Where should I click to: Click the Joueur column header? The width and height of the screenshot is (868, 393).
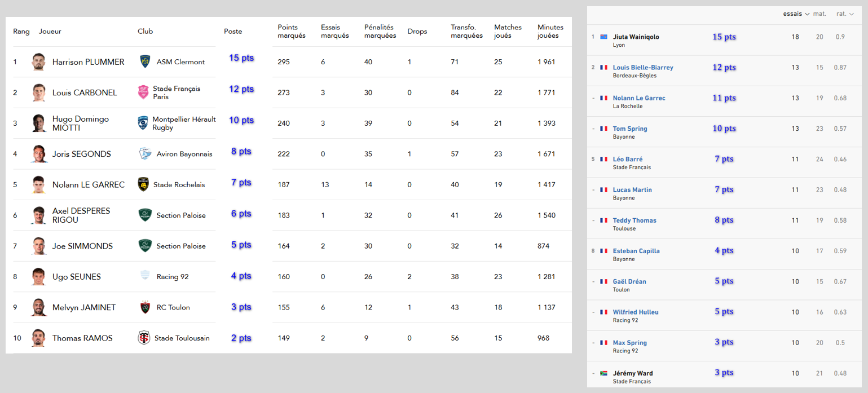50,32
